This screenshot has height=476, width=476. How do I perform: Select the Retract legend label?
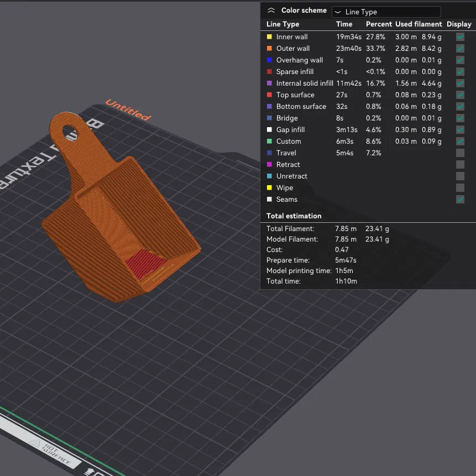(288, 165)
